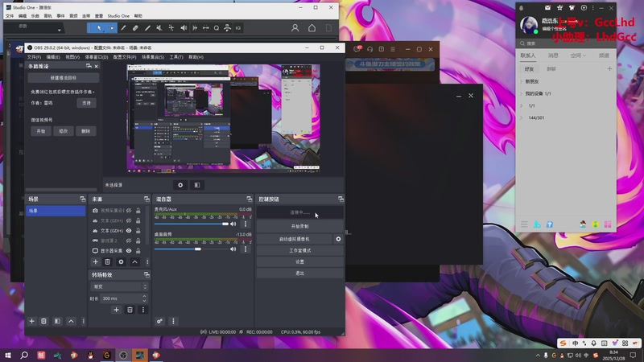Expand the 我的设备 1/1 group

pos(522,93)
